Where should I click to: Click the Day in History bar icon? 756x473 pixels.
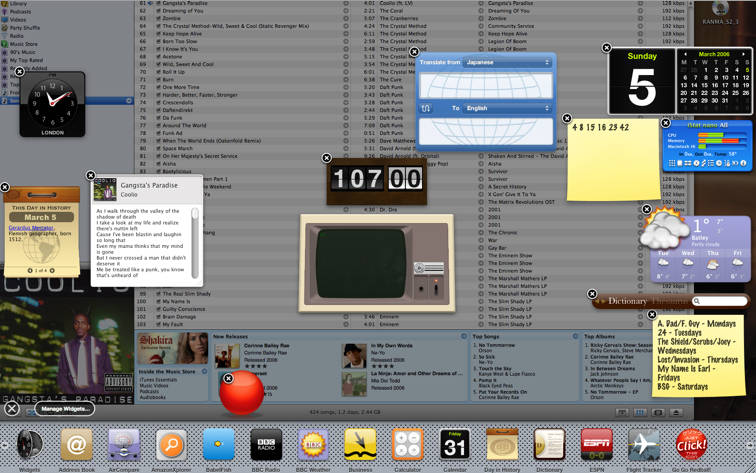[502, 445]
